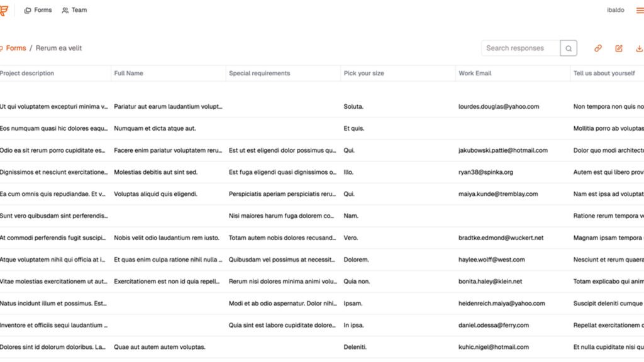Viewport: 644px width, 362px height.
Task: Click the ibaldo username
Action: pyautogui.click(x=615, y=10)
